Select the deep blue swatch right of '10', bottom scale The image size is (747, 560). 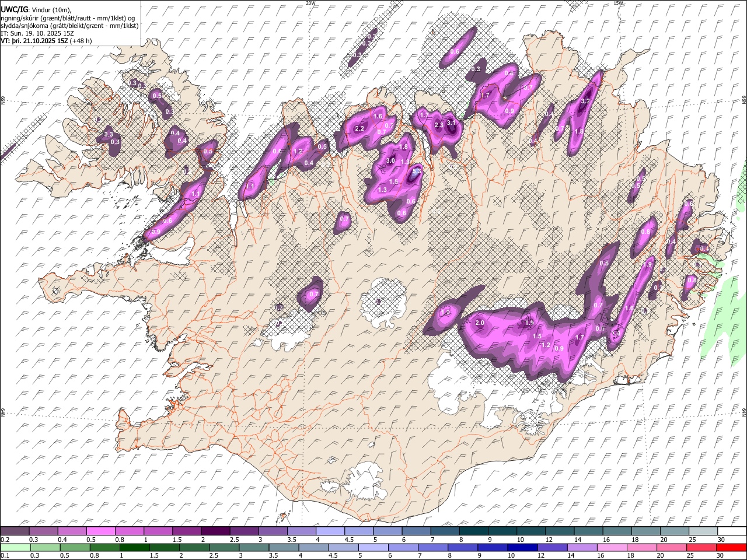pyautogui.click(x=522, y=547)
